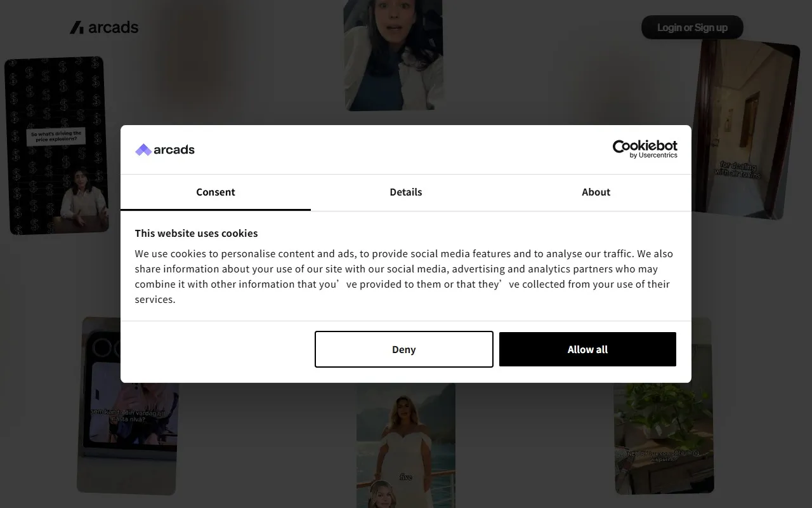Click the 'So what's driving the price explosions?' caption
Image resolution: width=812 pixels, height=508 pixels.
pyautogui.click(x=56, y=137)
